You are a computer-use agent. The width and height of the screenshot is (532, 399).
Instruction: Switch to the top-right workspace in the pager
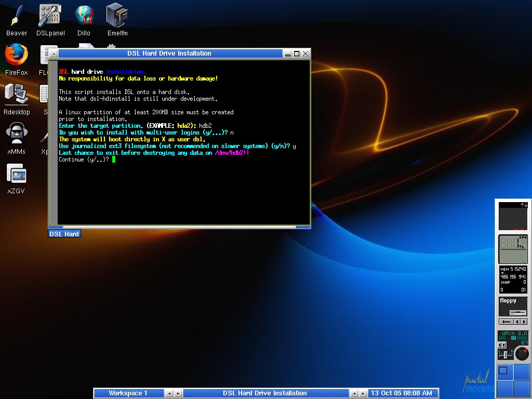[x=521, y=371]
